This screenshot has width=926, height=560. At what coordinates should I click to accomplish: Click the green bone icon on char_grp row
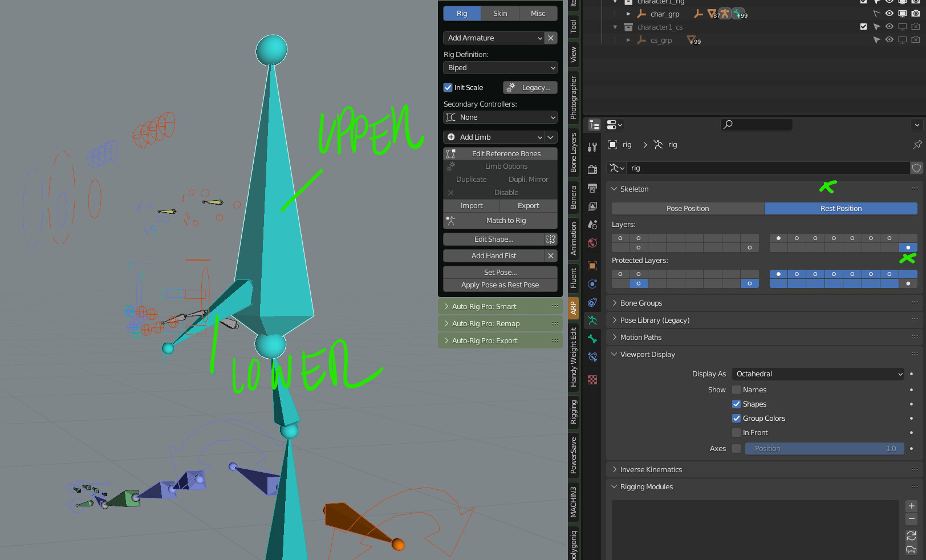pyautogui.click(x=737, y=13)
